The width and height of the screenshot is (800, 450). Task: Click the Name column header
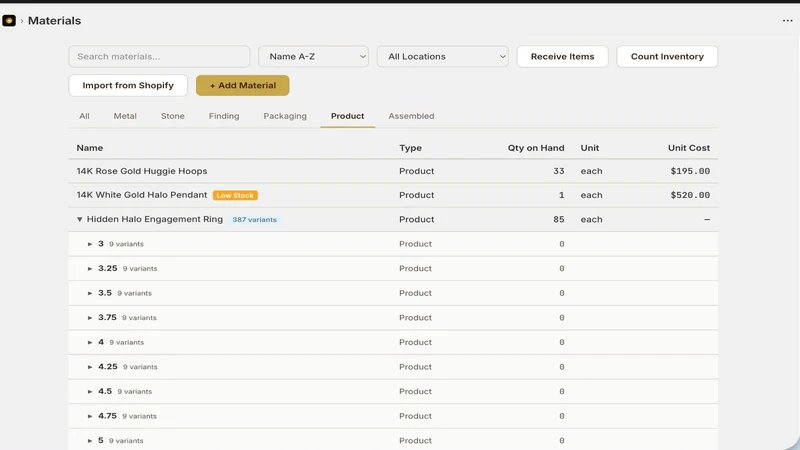(x=90, y=148)
